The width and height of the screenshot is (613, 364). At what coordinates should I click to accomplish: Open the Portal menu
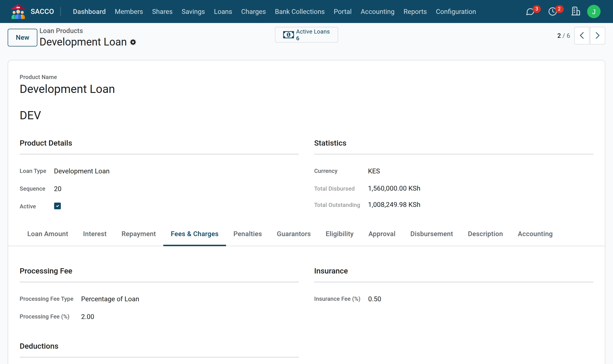tap(343, 11)
